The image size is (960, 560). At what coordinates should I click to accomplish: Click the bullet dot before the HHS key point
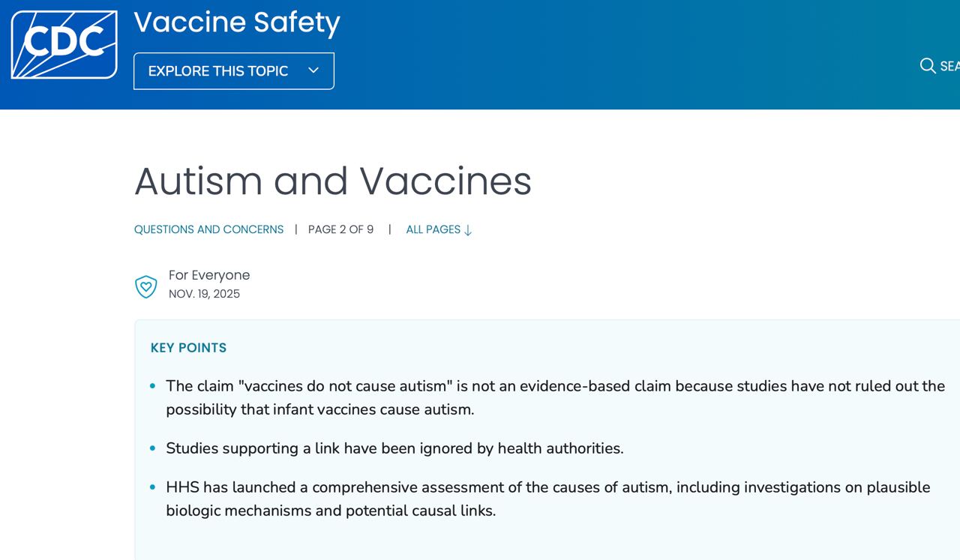(x=153, y=487)
